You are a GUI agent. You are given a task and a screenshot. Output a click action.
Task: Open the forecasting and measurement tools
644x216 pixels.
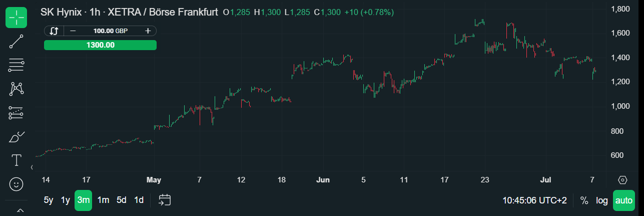pyautogui.click(x=17, y=113)
